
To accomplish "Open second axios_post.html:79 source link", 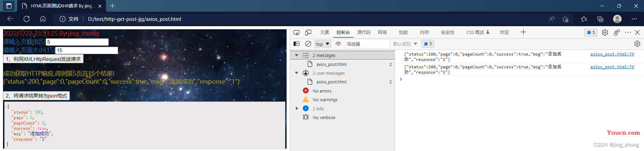I will tap(612, 67).
